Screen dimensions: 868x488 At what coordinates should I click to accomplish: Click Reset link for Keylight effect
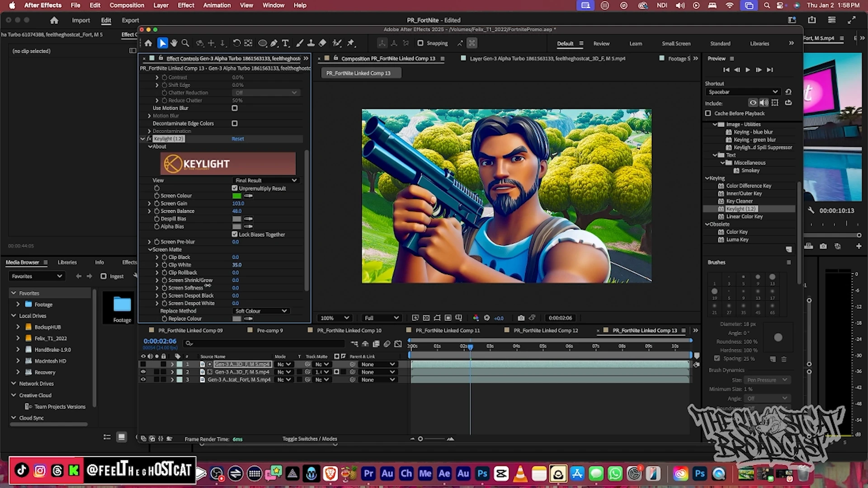(x=238, y=139)
